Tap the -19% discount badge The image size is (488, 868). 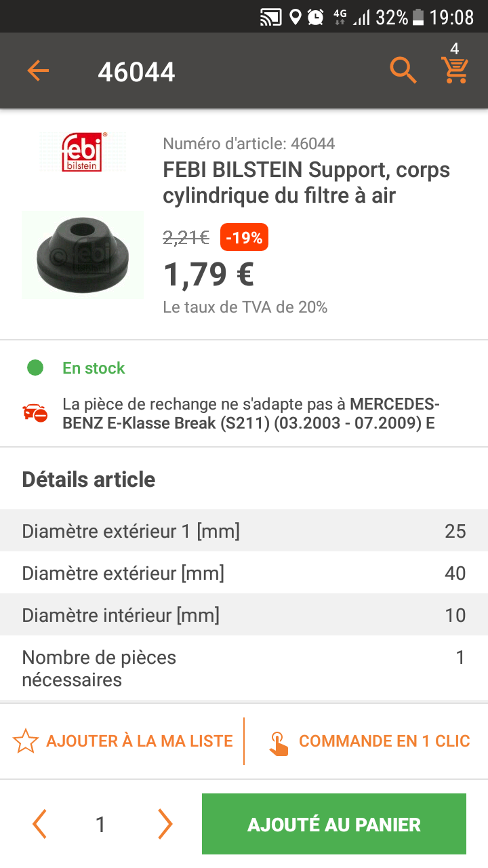pyautogui.click(x=244, y=237)
